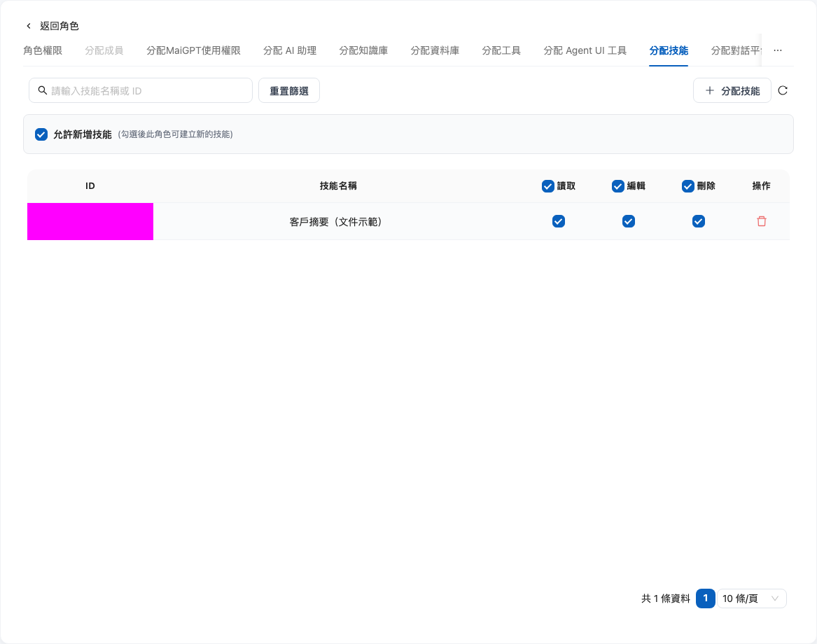Select page 1 in pagination

click(x=706, y=598)
